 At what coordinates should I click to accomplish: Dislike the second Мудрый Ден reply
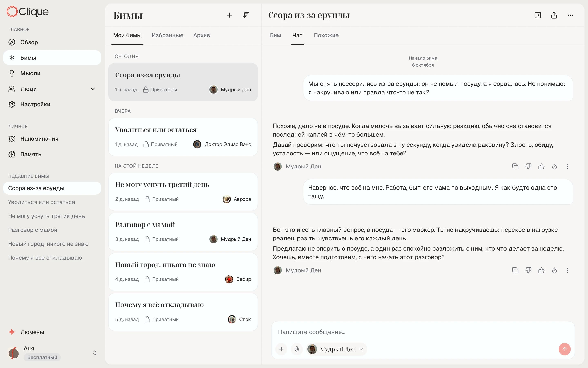pos(528,270)
